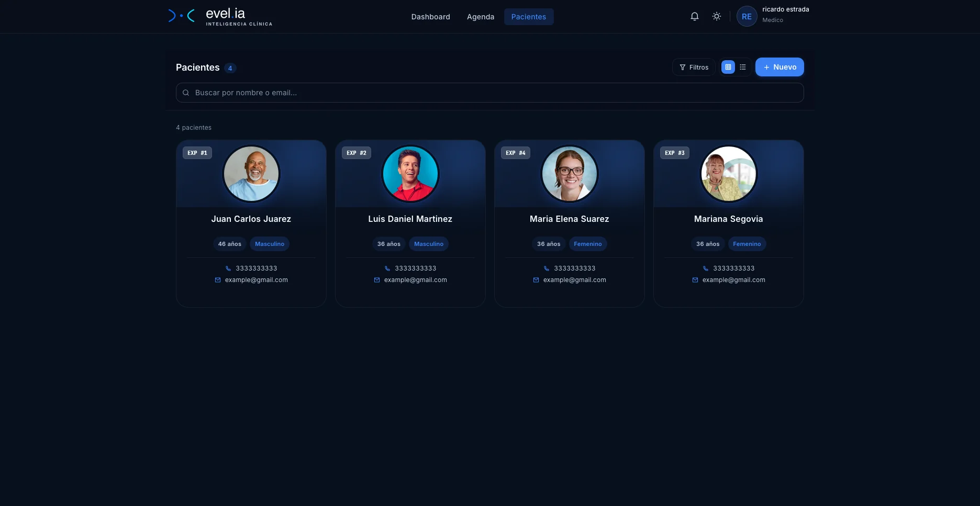Click the patient count badge beside Pacientes
Screen dimensions: 980x506
click(230, 68)
